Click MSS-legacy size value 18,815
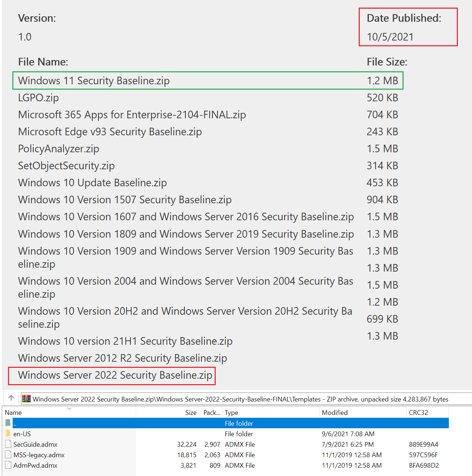This screenshot has width=472, height=476. [x=187, y=455]
